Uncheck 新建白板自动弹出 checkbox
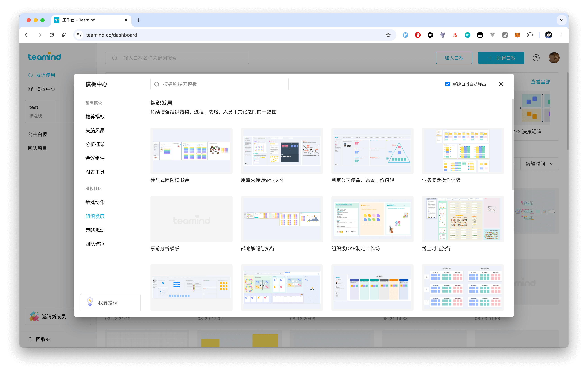This screenshot has width=588, height=373. (447, 84)
